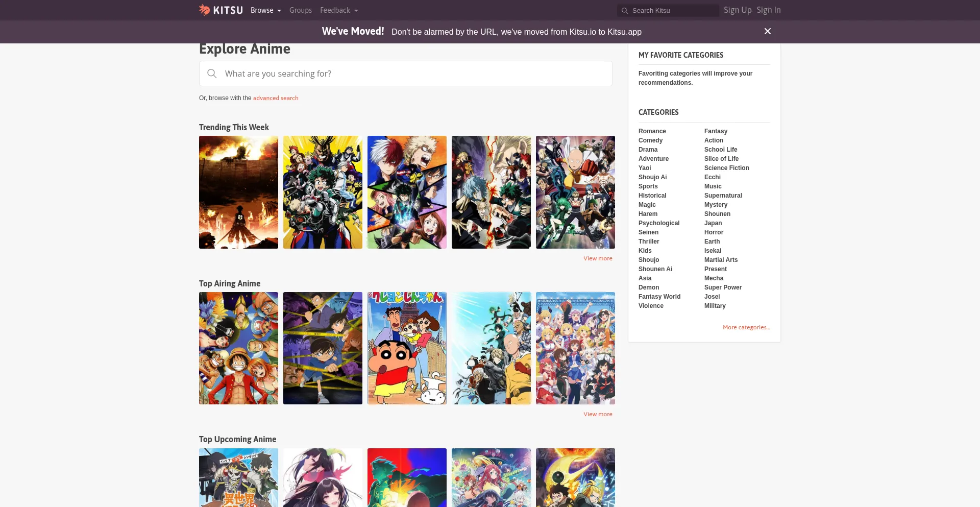Open the advanced search link
This screenshot has height=507, width=980.
(275, 98)
